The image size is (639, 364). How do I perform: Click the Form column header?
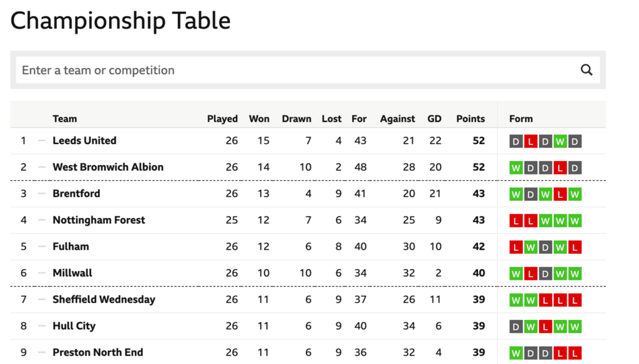pyautogui.click(x=521, y=118)
